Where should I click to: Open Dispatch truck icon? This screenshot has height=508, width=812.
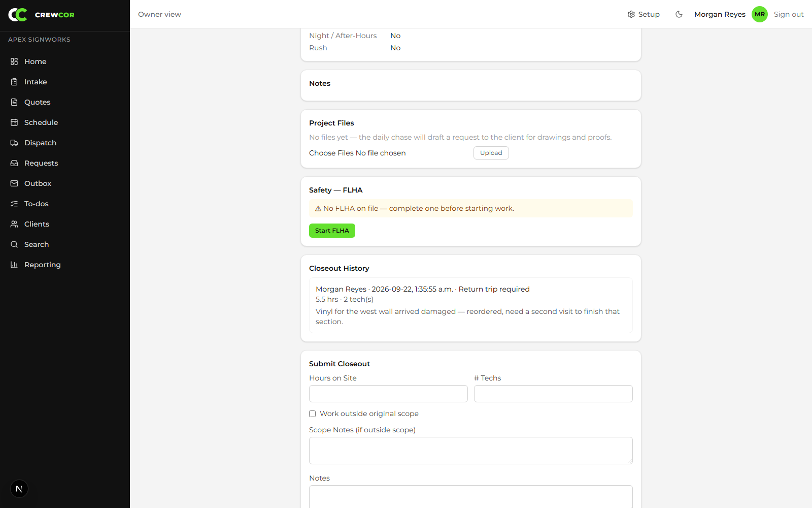tap(14, 143)
